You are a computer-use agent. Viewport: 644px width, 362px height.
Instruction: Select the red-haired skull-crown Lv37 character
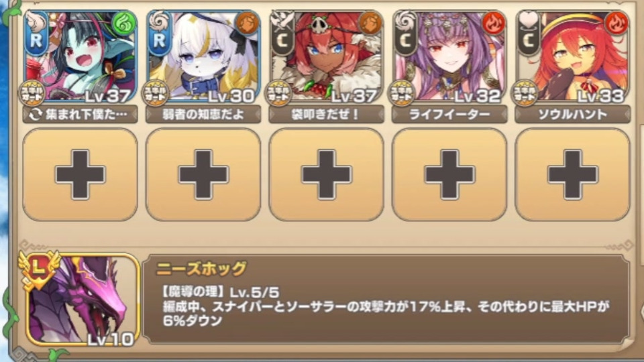pyautogui.click(x=327, y=56)
